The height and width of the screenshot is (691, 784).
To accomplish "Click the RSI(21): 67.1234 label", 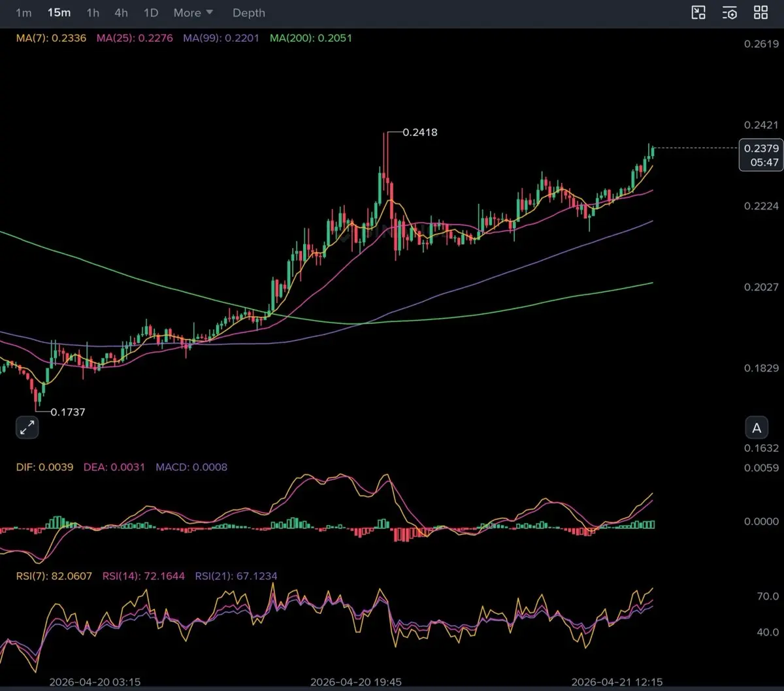I will point(237,576).
